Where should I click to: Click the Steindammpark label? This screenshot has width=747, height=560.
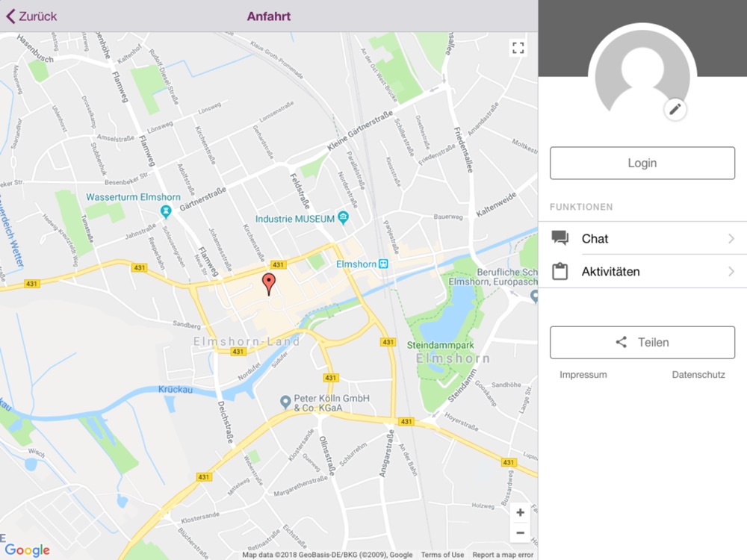440,345
